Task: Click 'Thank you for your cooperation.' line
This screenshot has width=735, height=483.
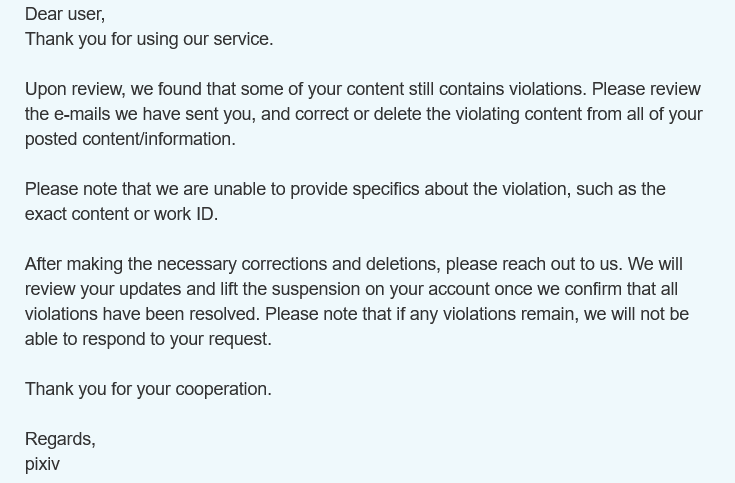Action: (148, 389)
